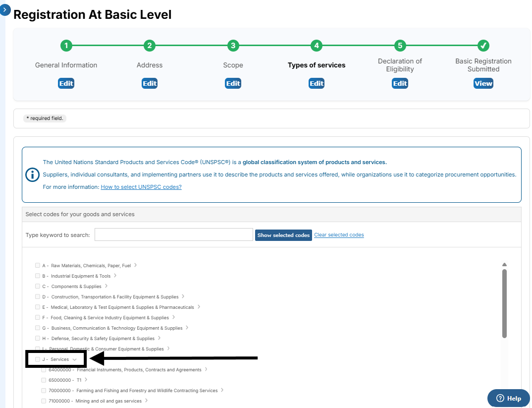532x408 pixels.
Task: Show selected codes
Action: [283, 235]
